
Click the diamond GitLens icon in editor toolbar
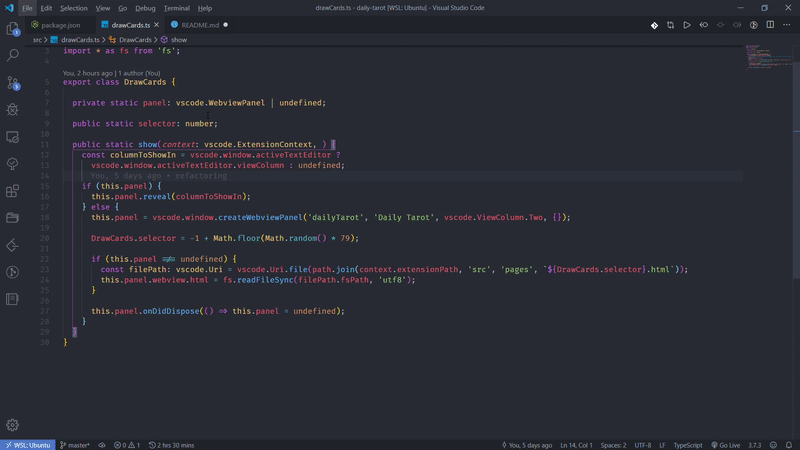tap(654, 25)
